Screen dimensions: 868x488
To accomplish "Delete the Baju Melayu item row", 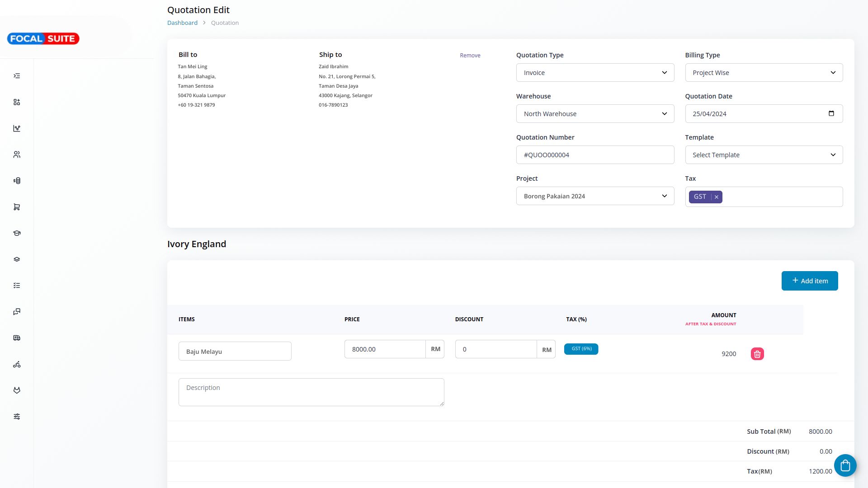I will (x=757, y=354).
